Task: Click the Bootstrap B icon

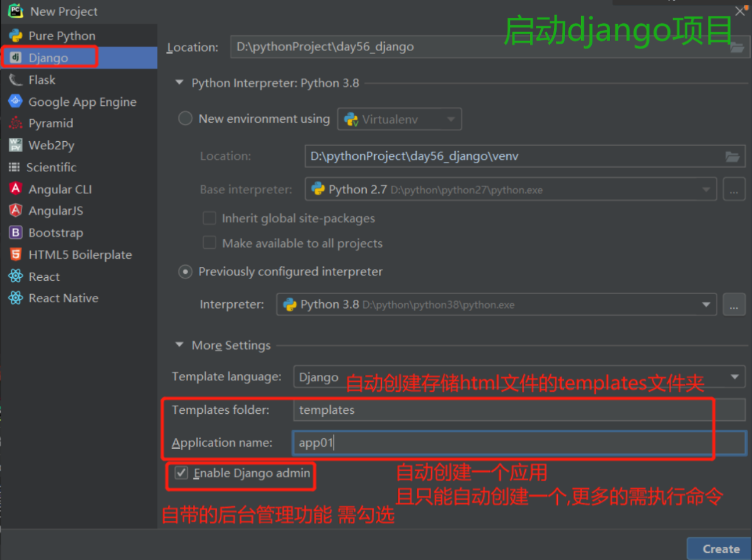Action: click(x=15, y=232)
